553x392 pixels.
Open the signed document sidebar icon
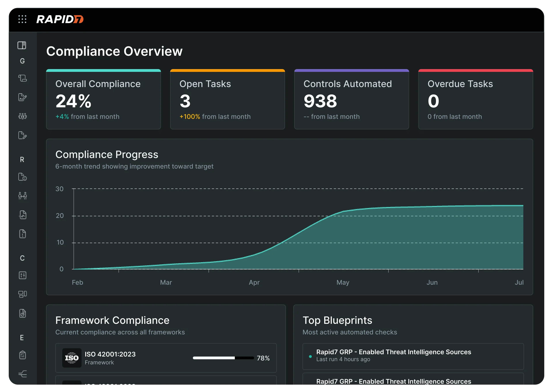click(x=22, y=97)
